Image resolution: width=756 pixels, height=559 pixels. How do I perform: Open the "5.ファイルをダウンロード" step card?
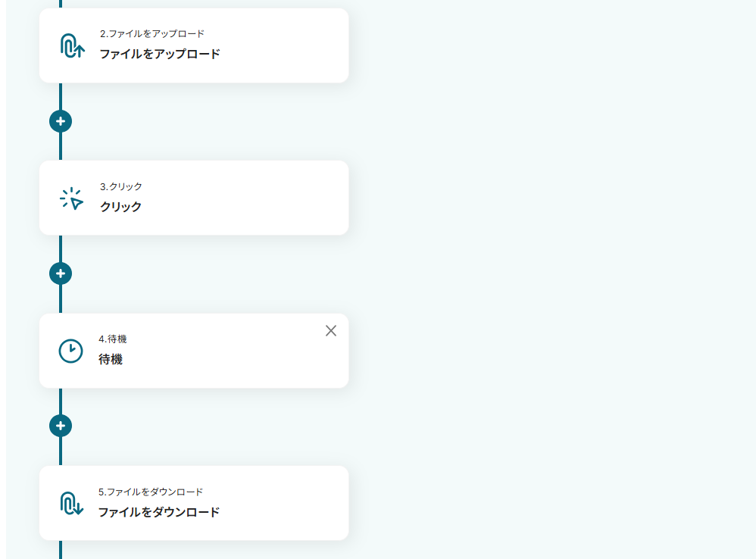194,502
